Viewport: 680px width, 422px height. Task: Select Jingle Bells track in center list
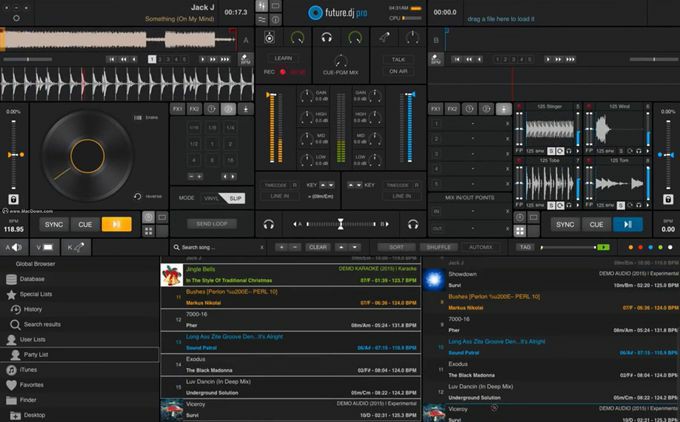click(x=291, y=275)
